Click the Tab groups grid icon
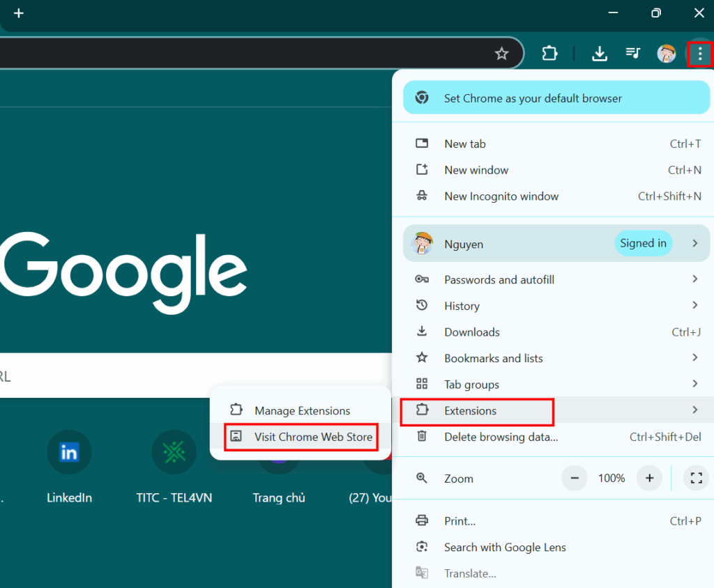This screenshot has height=588, width=714. click(x=422, y=384)
